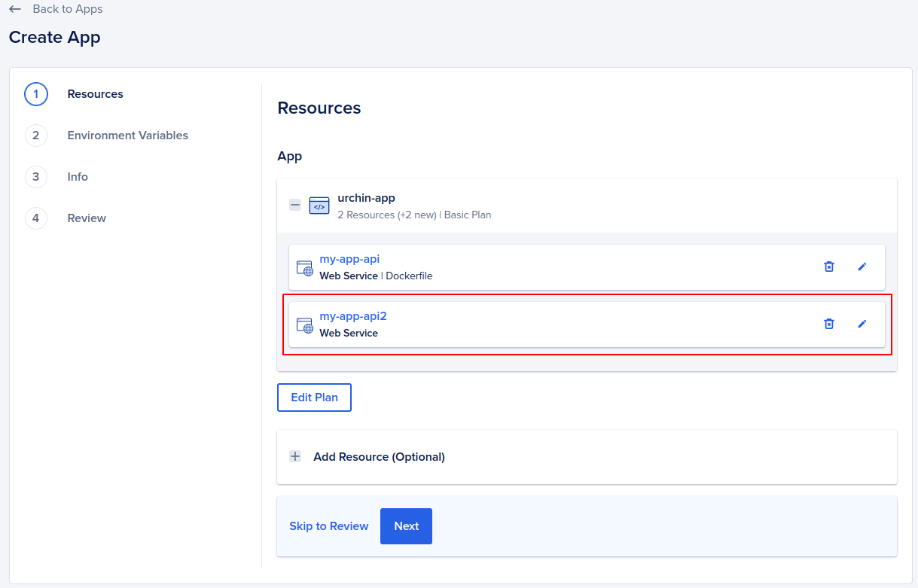The width and height of the screenshot is (918, 588).
Task: Collapse the urchin-app resource group
Action: coord(294,204)
